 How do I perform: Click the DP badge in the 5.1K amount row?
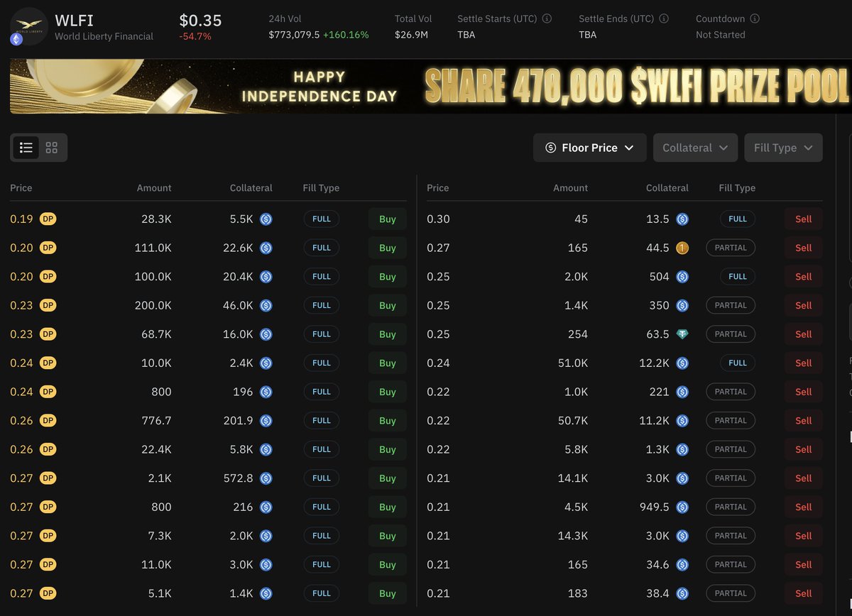[48, 593]
